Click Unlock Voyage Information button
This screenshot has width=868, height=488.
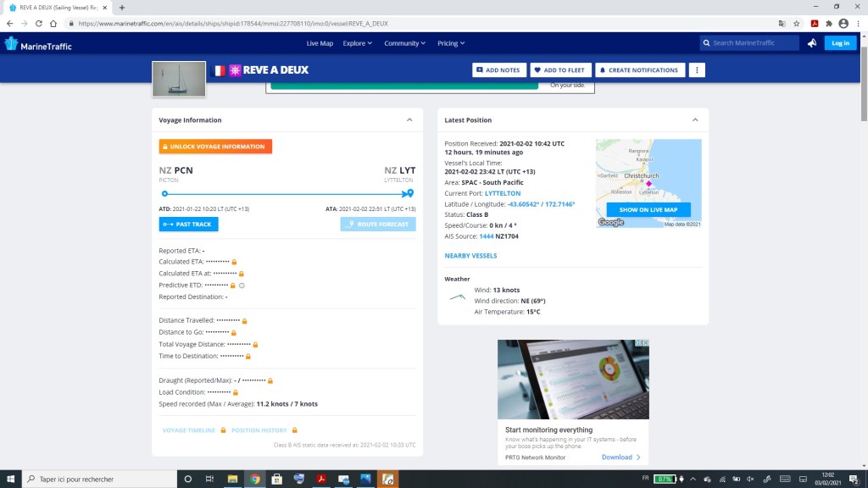click(x=215, y=147)
